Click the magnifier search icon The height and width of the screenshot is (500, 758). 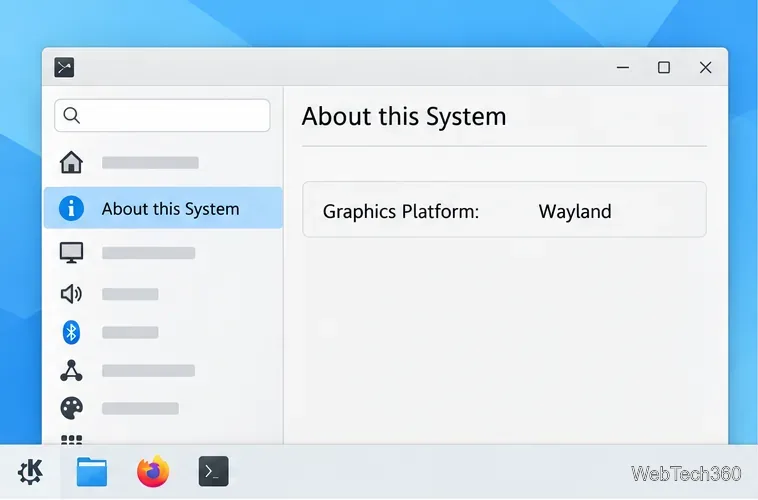(72, 116)
